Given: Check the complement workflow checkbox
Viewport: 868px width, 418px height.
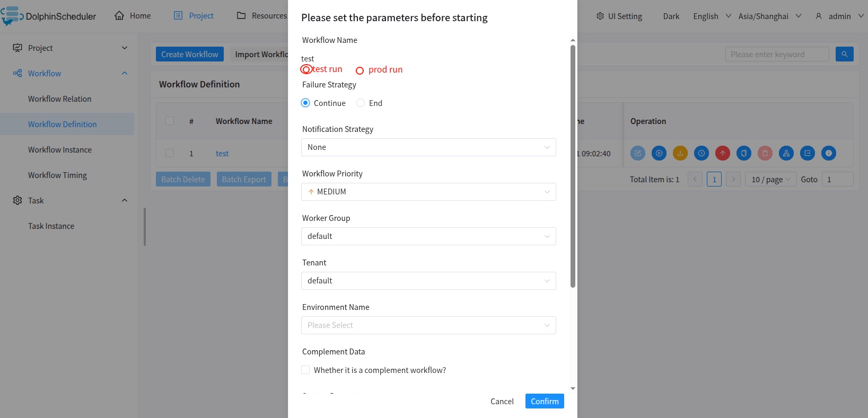Looking at the screenshot, I should [x=305, y=370].
